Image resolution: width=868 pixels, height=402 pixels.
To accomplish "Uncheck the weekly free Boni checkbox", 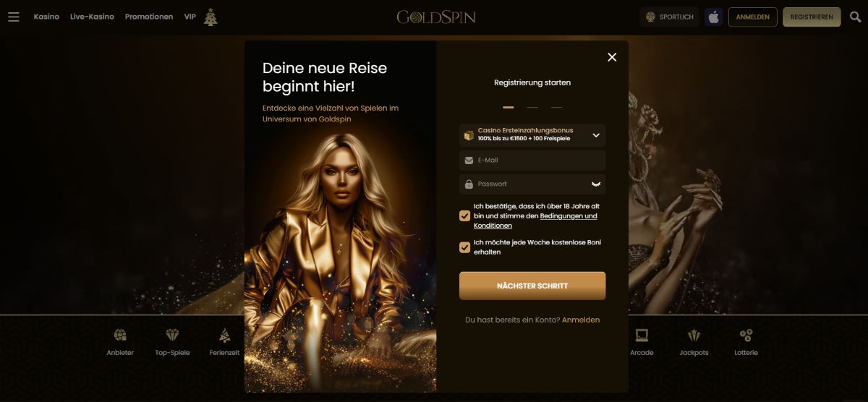I will tap(464, 247).
